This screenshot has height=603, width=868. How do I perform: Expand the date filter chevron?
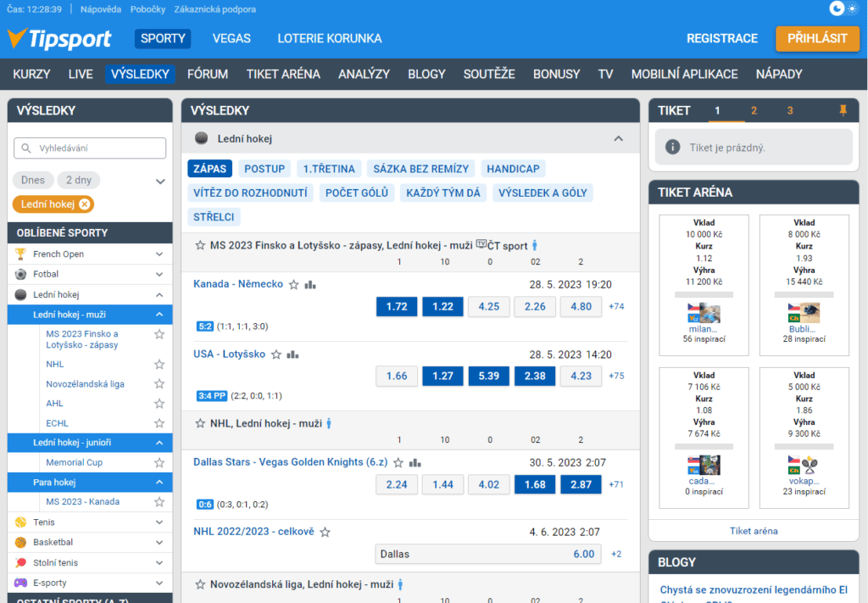pos(160,181)
